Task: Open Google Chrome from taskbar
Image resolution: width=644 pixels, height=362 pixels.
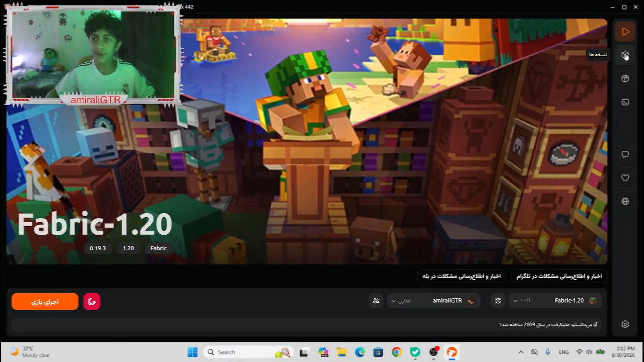Action: [397, 352]
